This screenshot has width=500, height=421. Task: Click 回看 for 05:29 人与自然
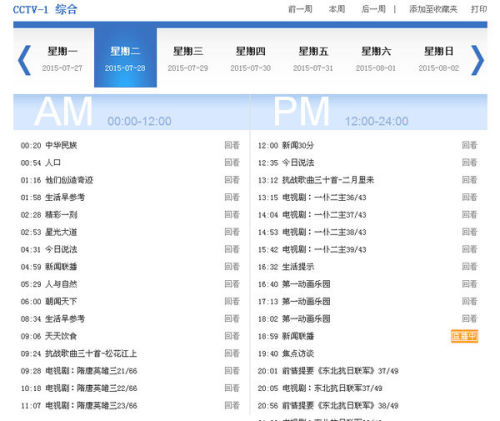(232, 284)
